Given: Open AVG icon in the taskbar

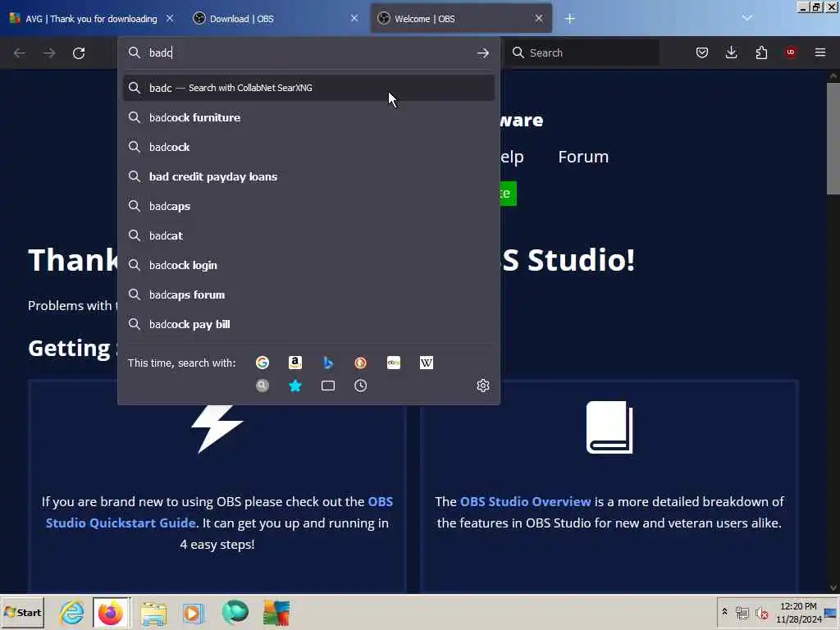Looking at the screenshot, I should pyautogui.click(x=276, y=612).
